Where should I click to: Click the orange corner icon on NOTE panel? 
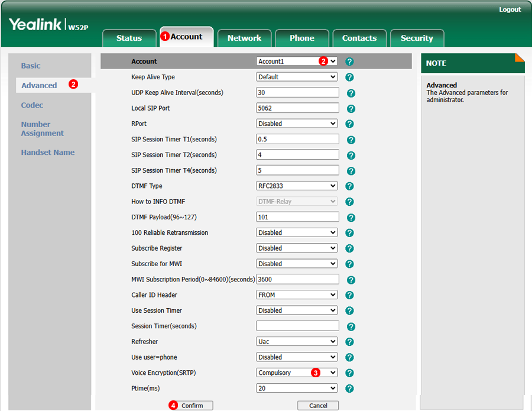tap(520, 58)
